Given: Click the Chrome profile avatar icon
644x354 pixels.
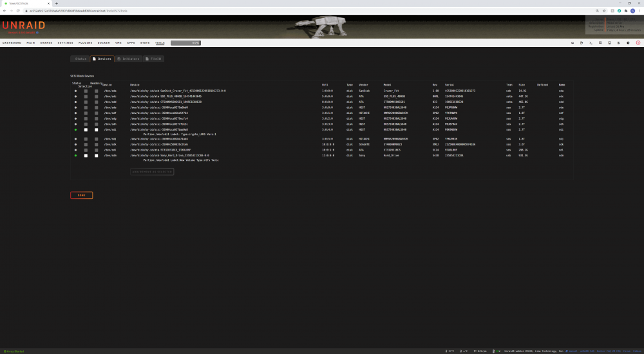Looking at the screenshot, I should 632,11.
